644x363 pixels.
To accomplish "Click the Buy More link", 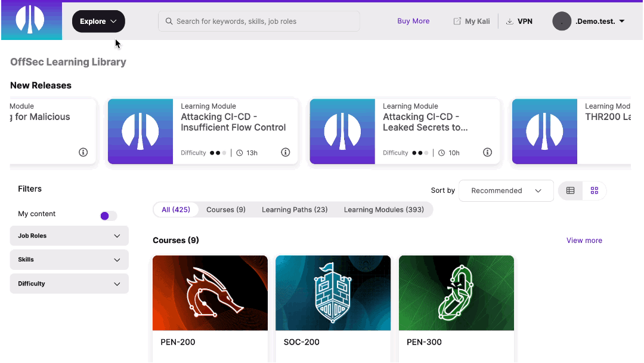I will (x=413, y=20).
